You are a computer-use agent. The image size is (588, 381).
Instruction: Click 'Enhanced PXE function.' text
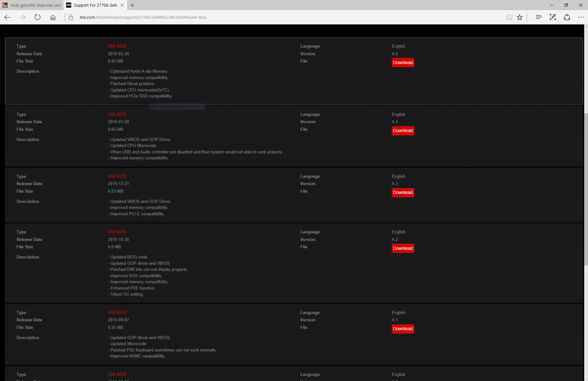pos(132,288)
